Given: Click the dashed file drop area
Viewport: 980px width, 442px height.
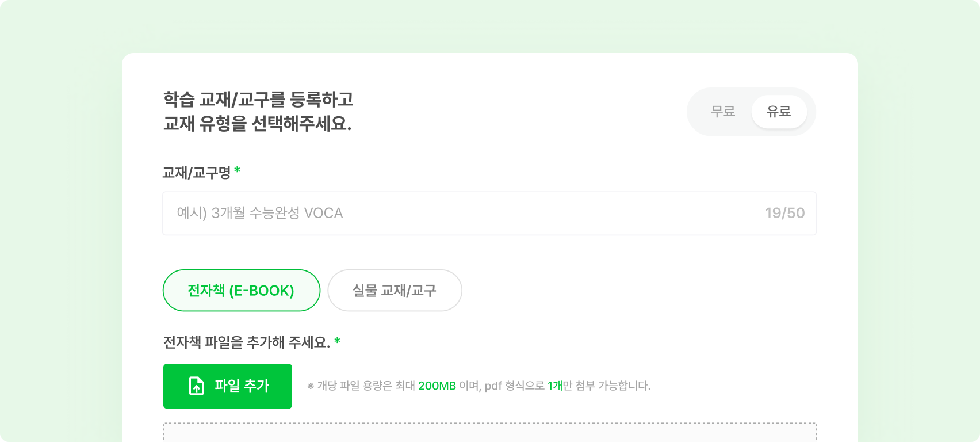Looking at the screenshot, I should (490, 432).
